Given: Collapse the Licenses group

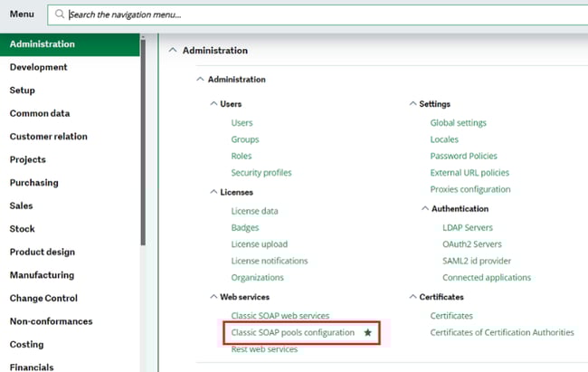Looking at the screenshot, I should click(x=213, y=192).
